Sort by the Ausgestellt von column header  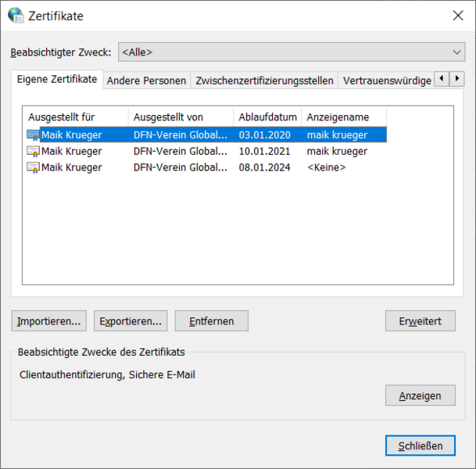(180, 117)
